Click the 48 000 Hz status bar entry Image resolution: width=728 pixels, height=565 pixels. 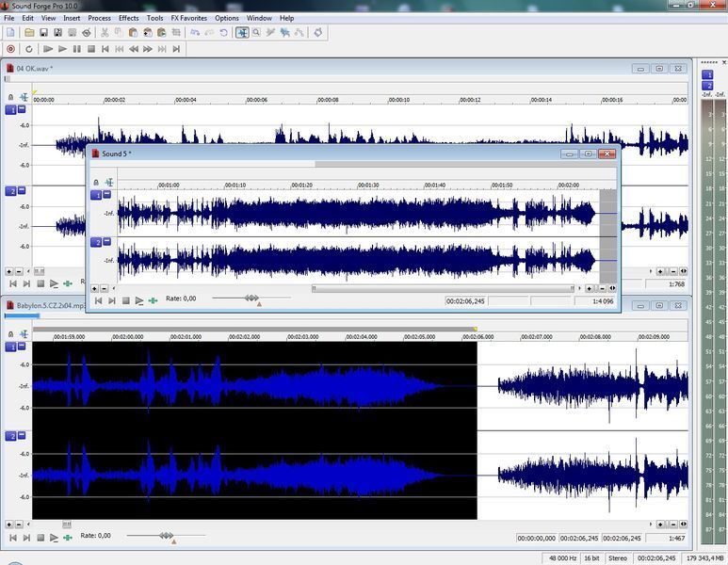tap(562, 558)
